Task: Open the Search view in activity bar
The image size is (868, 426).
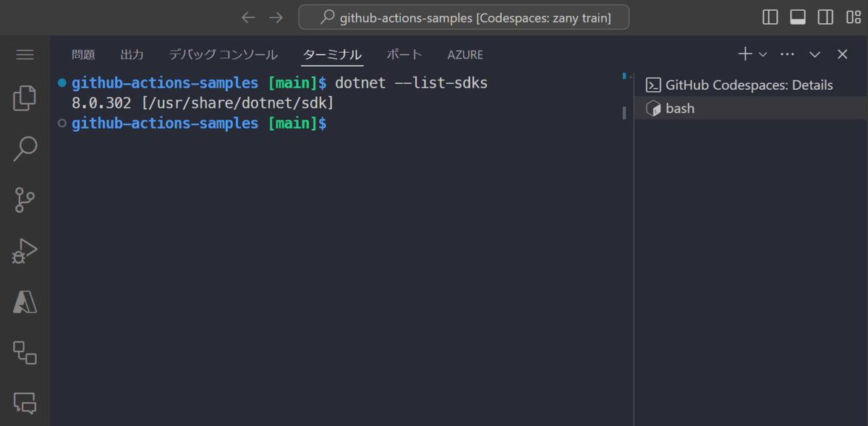Action: [25, 149]
